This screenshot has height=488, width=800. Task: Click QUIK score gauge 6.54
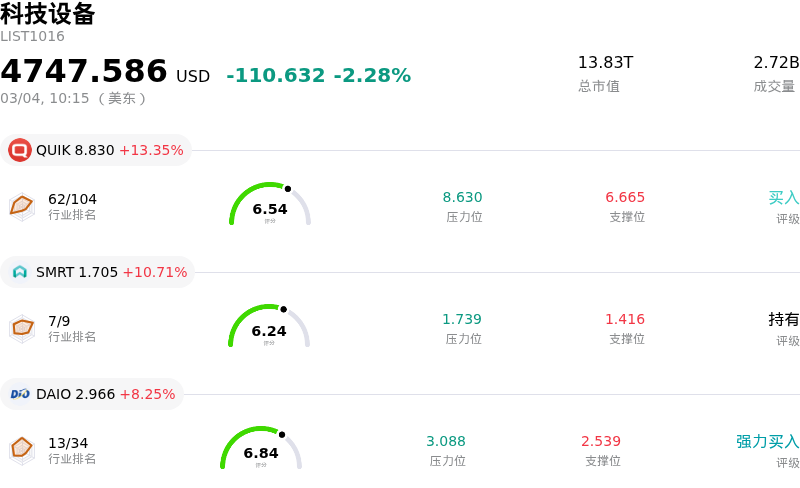pos(270,205)
